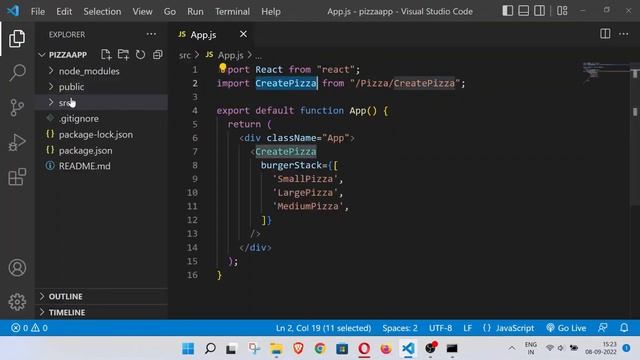Screen dimensions: 640x360
Task: Open errors and warnings problems indicator
Action: [29, 328]
